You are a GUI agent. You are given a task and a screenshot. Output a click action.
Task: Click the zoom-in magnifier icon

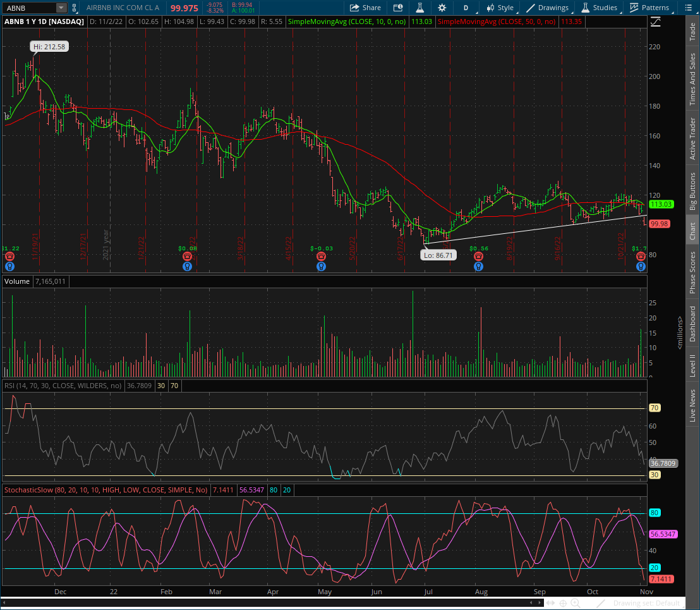576,603
